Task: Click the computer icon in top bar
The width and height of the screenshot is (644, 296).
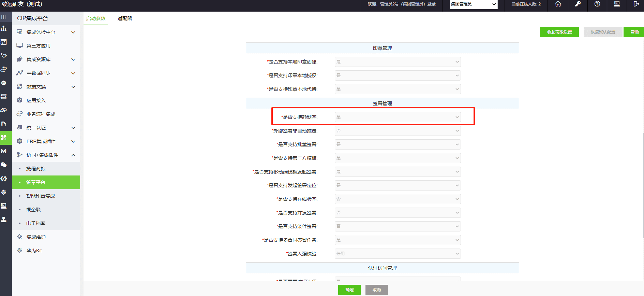Action: tap(617, 4)
